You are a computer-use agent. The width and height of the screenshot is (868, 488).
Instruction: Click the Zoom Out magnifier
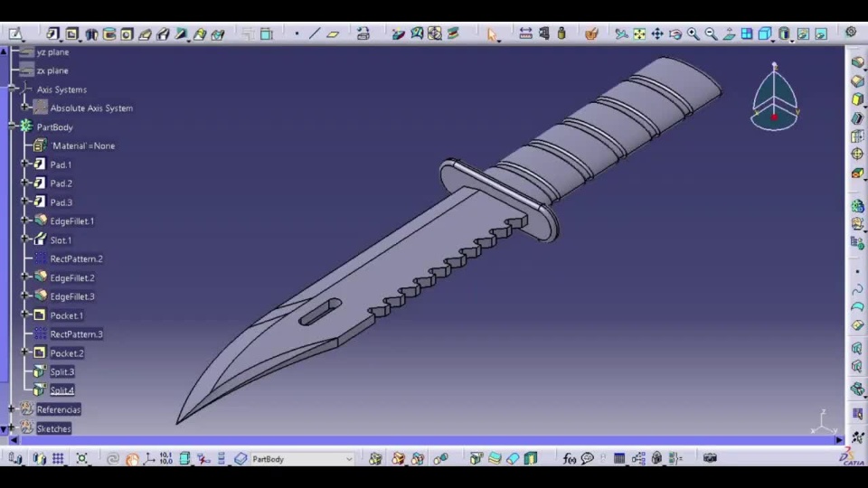point(711,33)
